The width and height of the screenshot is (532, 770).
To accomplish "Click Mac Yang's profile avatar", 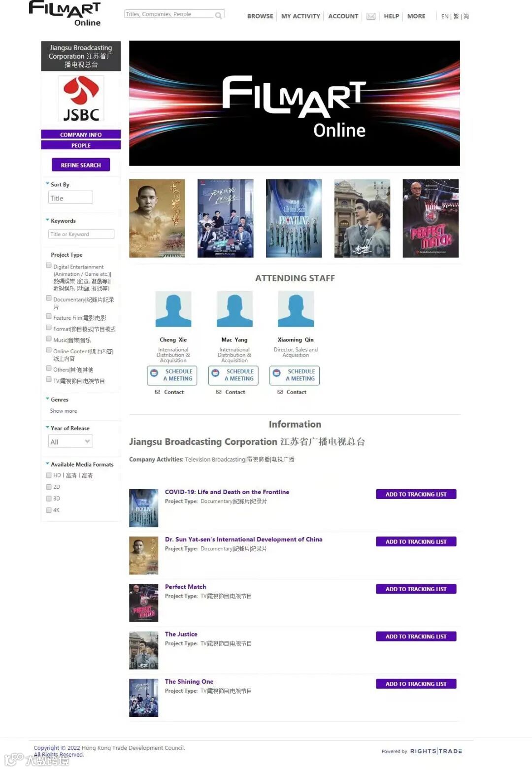I will pos(234,309).
